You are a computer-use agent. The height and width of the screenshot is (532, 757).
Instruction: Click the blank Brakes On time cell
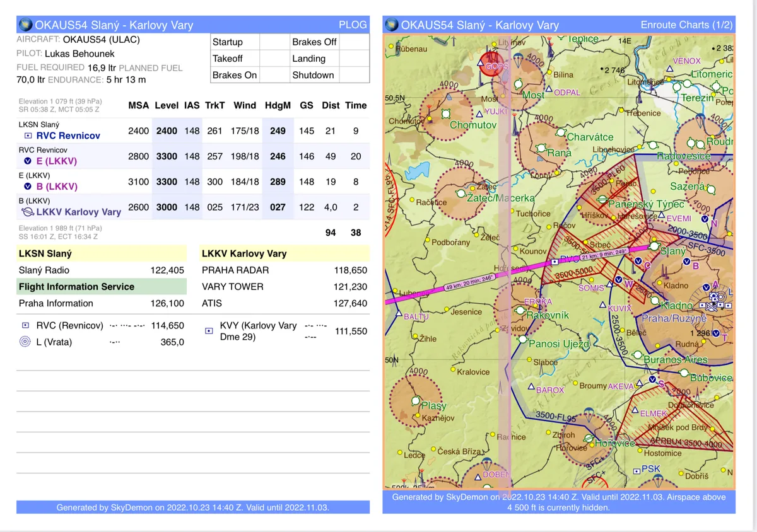(x=274, y=75)
